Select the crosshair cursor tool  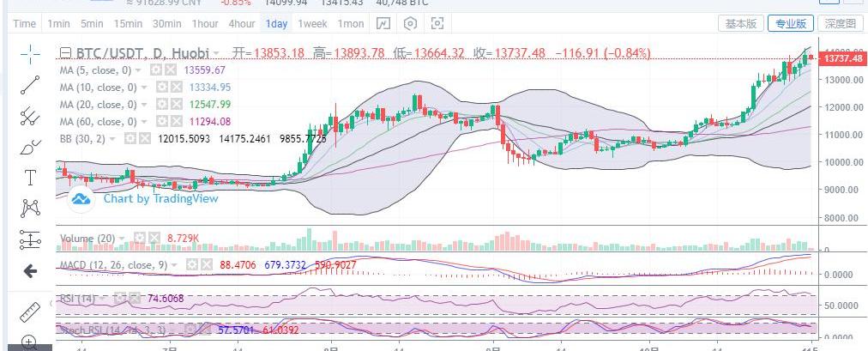[x=30, y=53]
